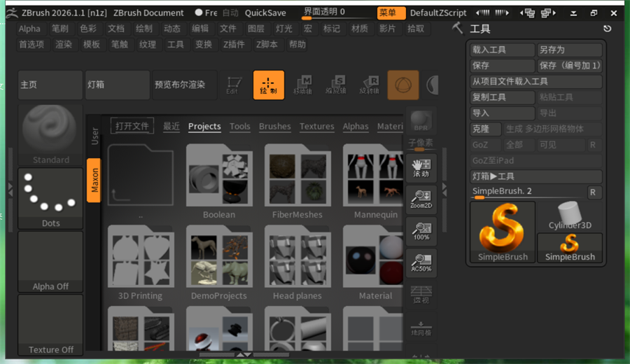630x364 pixels.
Task: Open the Dots stroke selector
Action: click(x=50, y=199)
